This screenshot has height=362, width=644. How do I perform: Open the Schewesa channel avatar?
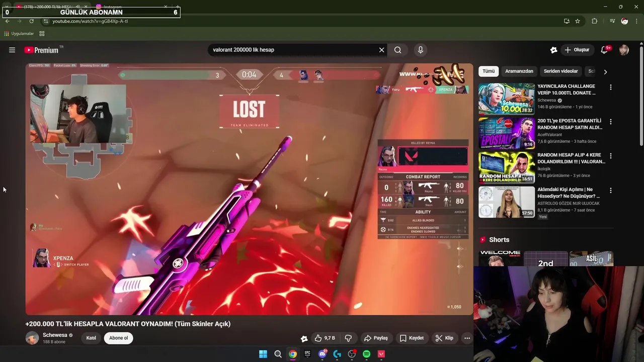[x=32, y=338]
